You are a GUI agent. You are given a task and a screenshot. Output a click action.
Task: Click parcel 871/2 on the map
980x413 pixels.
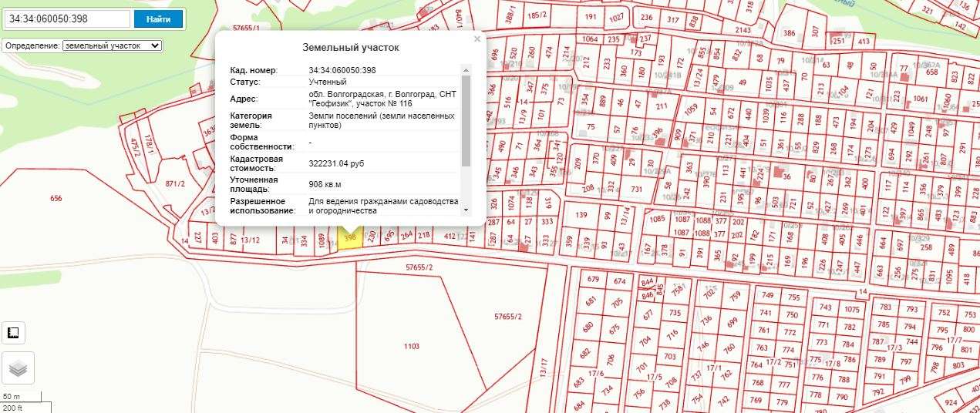[175, 184]
